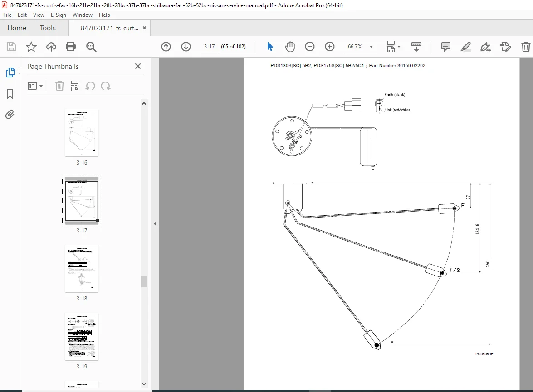The image size is (533, 392).
Task: Click the '350' dimension value
Action: click(488, 264)
